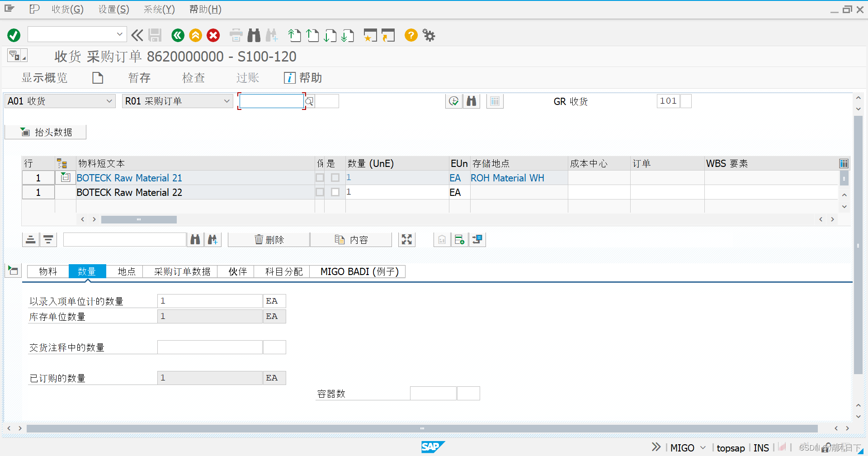This screenshot has width=868, height=456.
Task: Toggle first checkbox in BOTECK Raw Material 22 row
Action: [320, 192]
